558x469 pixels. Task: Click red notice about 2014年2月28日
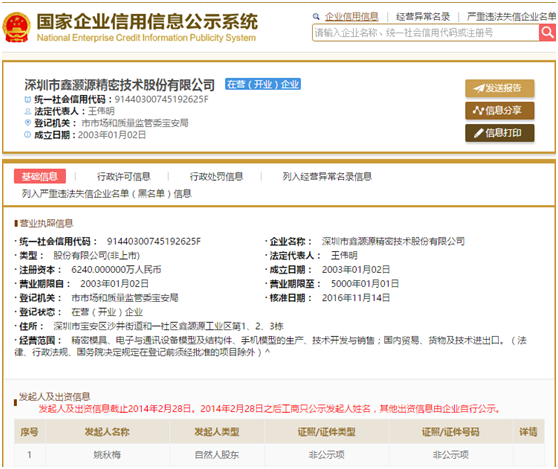click(x=269, y=409)
